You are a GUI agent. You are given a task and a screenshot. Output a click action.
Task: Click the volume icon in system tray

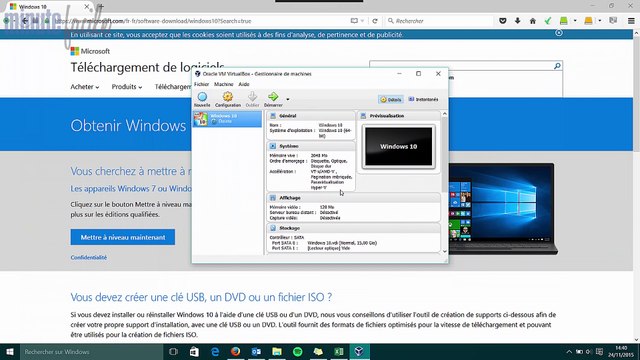pos(589,351)
